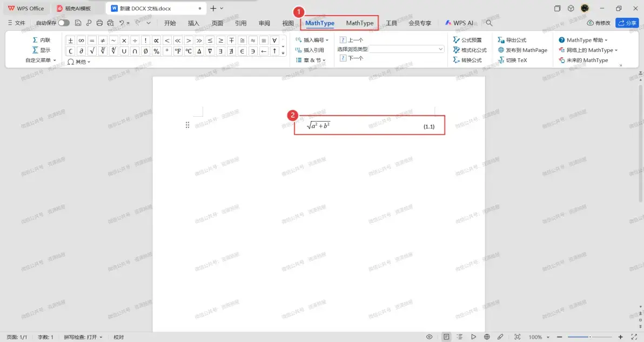
Task: Insert the greater-than-or-equal ≥ symbol
Action: click(x=220, y=40)
